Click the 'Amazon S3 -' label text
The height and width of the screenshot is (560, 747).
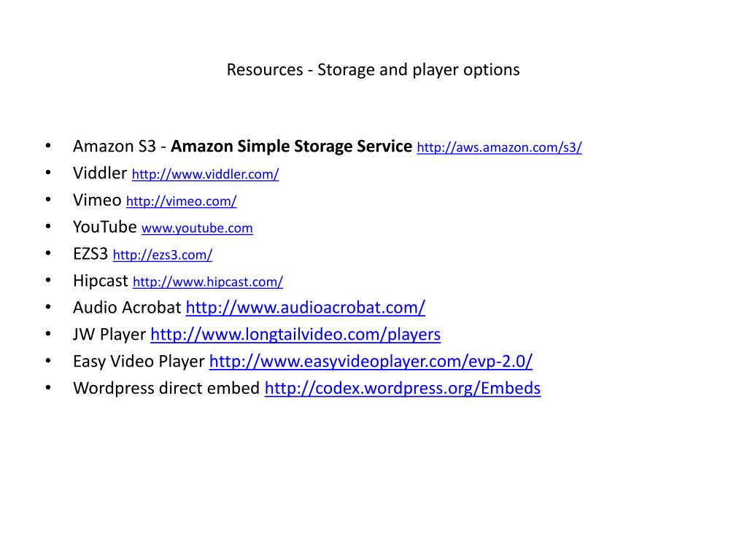pyautogui.click(x=120, y=146)
